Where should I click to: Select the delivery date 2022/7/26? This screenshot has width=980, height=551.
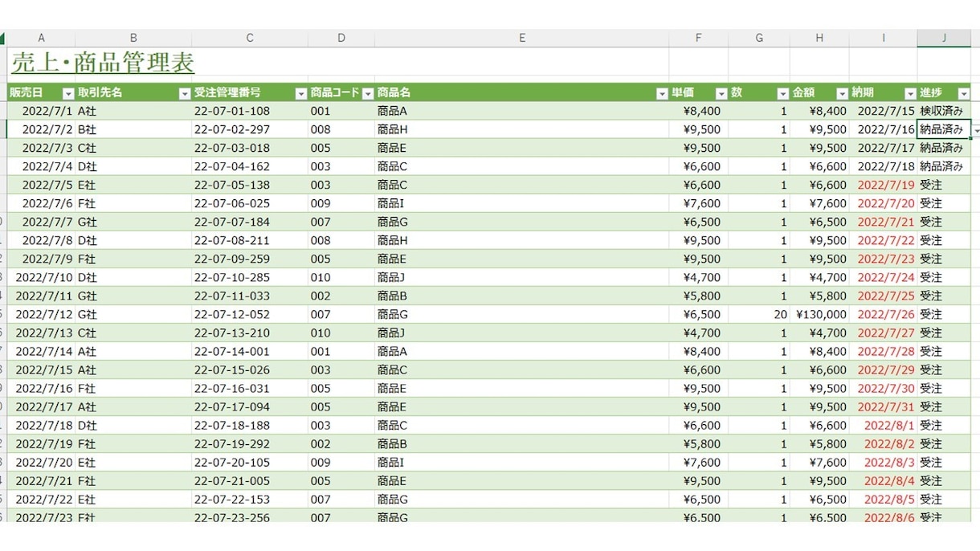[884, 314]
